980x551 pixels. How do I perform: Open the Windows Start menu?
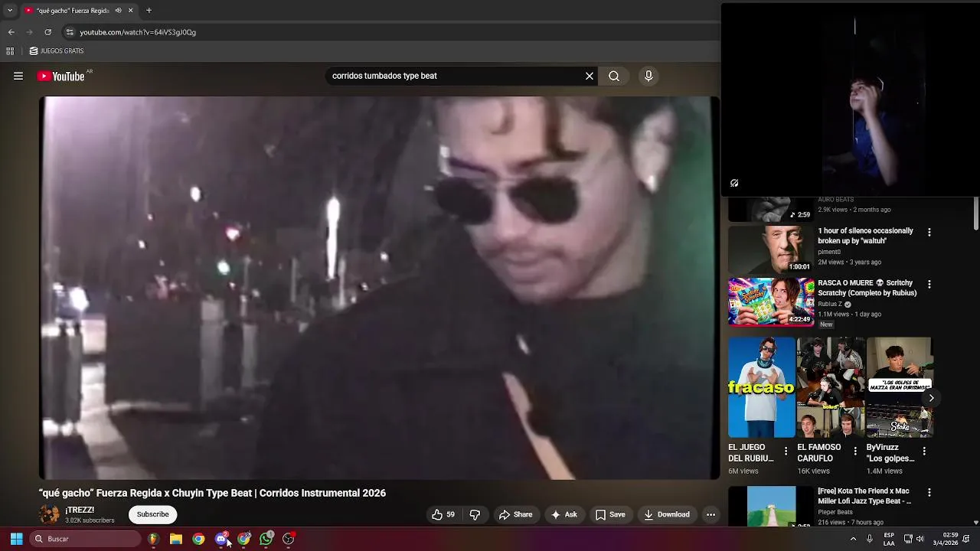pyautogui.click(x=16, y=539)
